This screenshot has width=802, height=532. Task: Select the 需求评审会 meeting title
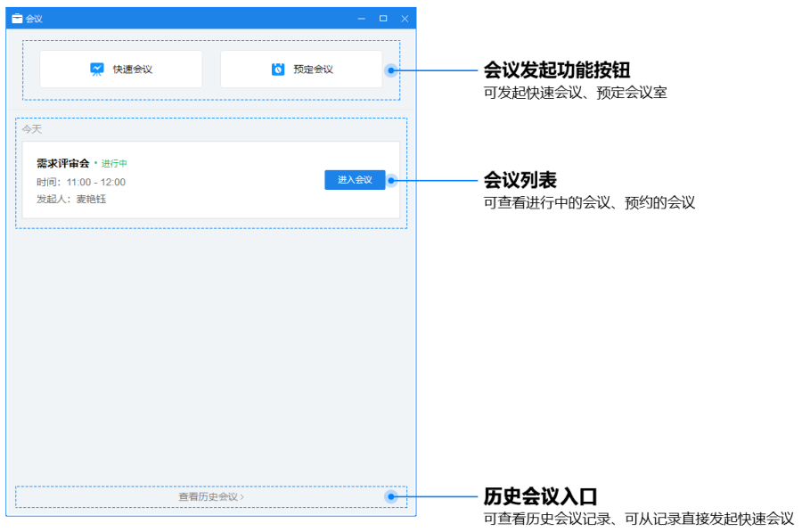[63, 163]
